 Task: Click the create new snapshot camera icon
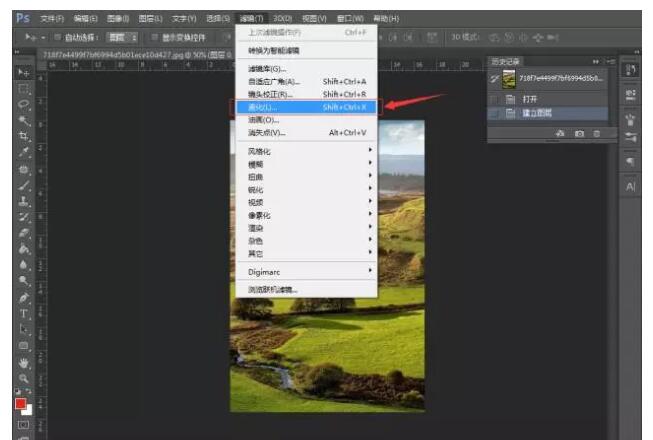point(579,134)
